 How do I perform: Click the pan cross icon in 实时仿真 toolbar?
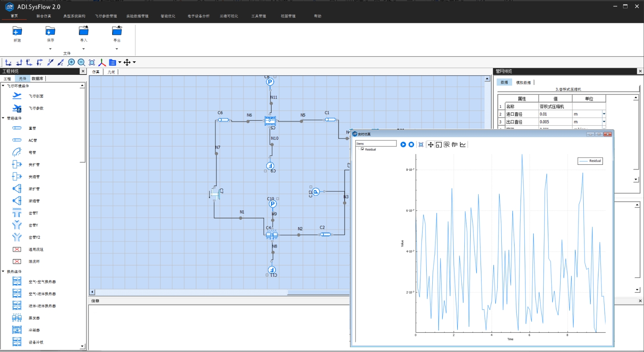(x=431, y=144)
